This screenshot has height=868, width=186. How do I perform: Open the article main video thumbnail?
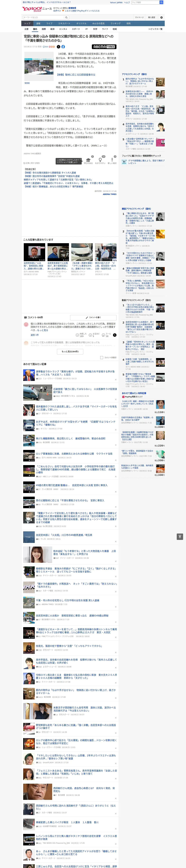pos(39,67)
